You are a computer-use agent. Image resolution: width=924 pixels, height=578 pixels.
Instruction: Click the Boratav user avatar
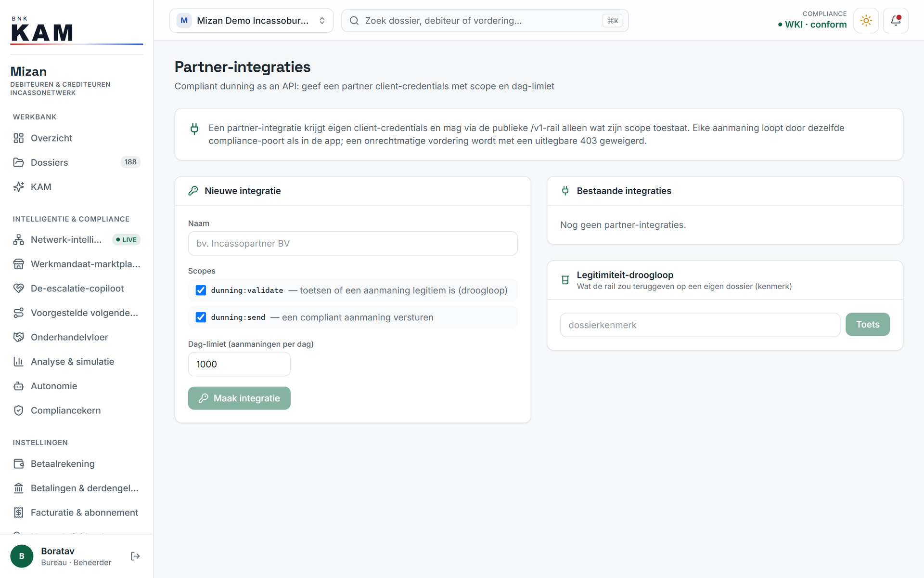pyautogui.click(x=22, y=556)
